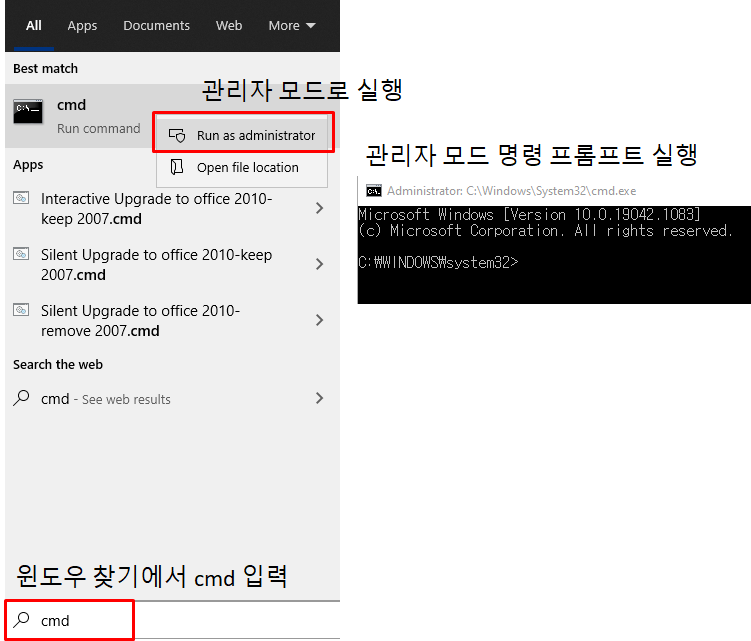Expand the Silent Upgrade remove 2007.cmd result arrow

point(319,320)
